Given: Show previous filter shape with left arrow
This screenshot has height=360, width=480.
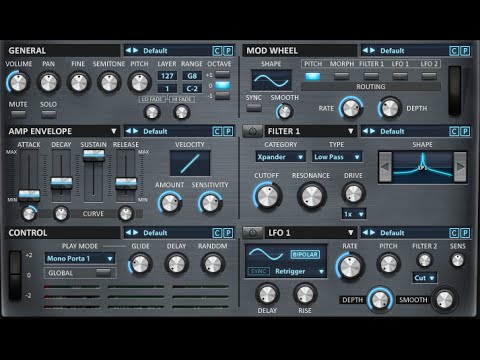Looking at the screenshot, I should coord(385,167).
